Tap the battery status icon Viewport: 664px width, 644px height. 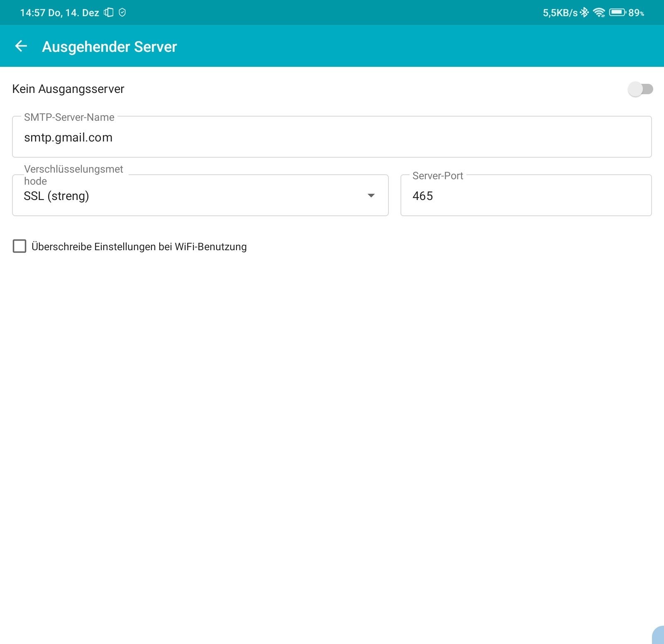pyautogui.click(x=618, y=12)
